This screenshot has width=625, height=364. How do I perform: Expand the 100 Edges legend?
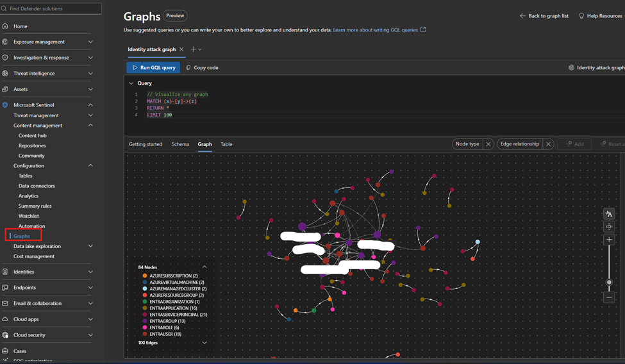[204, 342]
